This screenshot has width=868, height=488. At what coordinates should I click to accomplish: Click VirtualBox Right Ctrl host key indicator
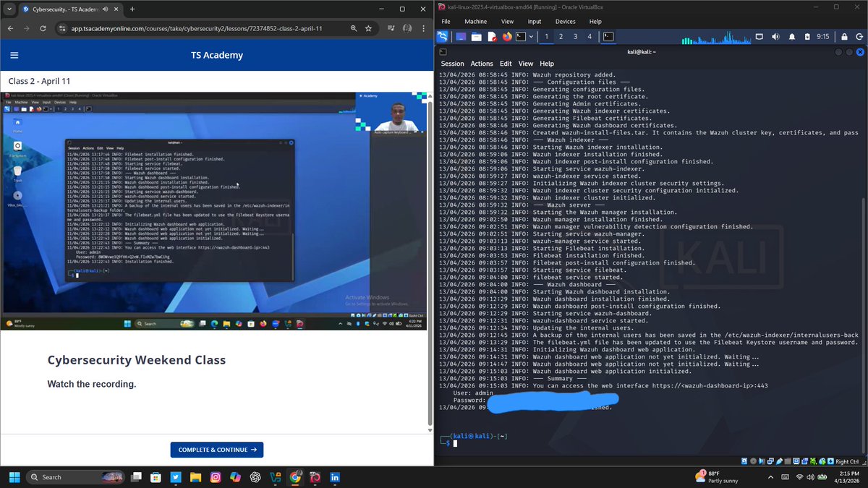847,461
